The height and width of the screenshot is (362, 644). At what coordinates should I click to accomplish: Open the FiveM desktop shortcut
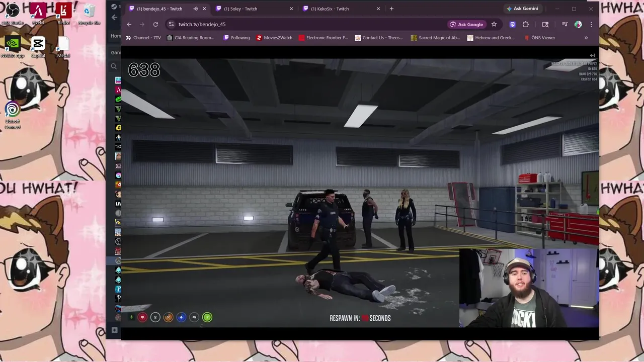coord(38,14)
